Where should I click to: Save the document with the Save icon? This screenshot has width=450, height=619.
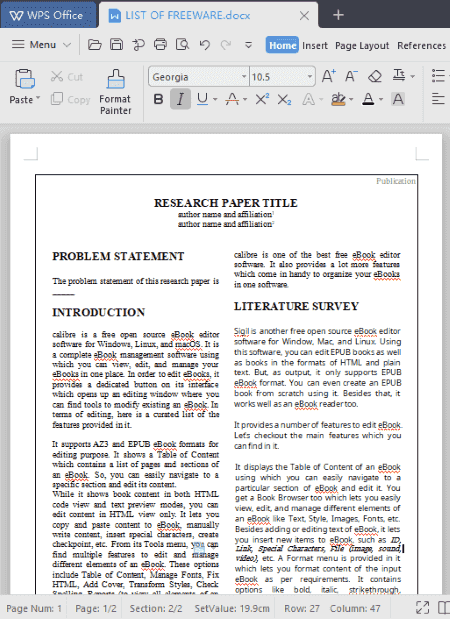click(x=116, y=45)
